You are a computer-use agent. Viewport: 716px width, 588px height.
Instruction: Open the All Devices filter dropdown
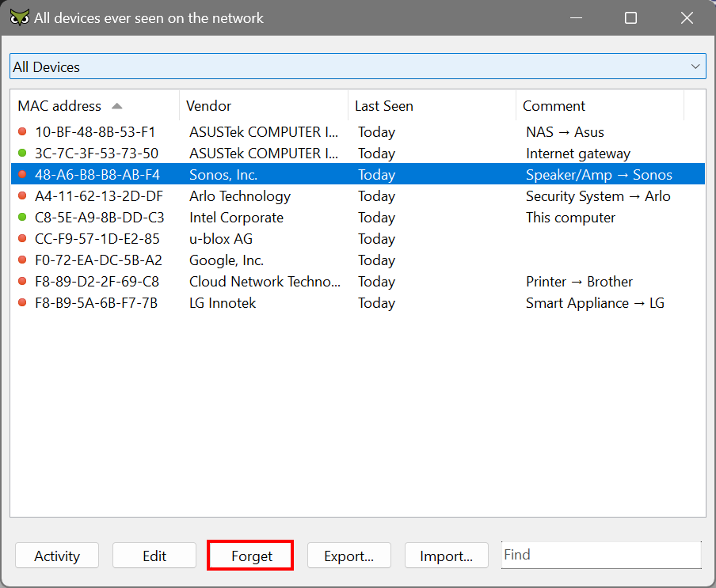click(358, 66)
